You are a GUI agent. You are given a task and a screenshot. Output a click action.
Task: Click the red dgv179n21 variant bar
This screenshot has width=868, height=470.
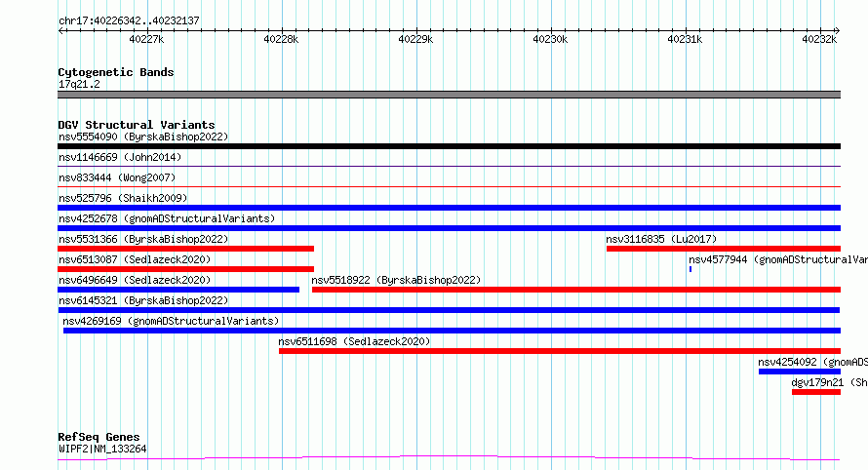816,392
